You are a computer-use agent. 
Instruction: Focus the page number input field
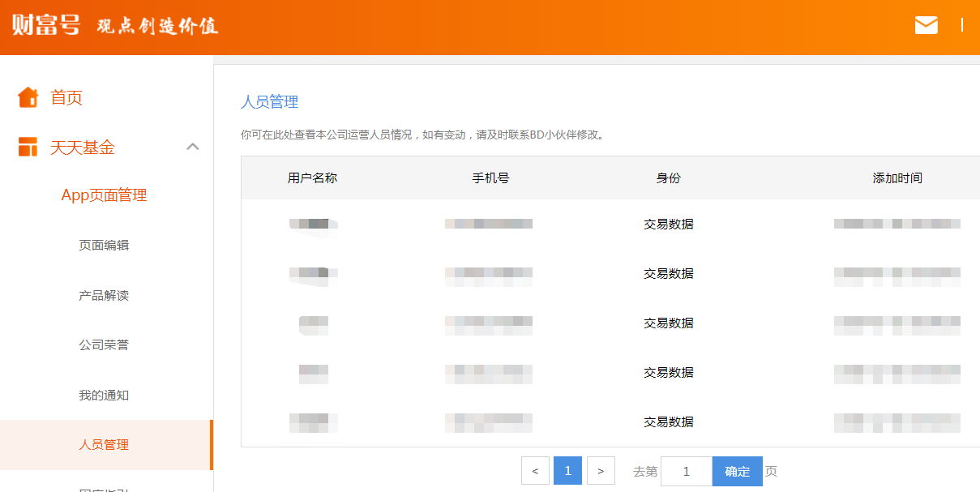point(687,471)
